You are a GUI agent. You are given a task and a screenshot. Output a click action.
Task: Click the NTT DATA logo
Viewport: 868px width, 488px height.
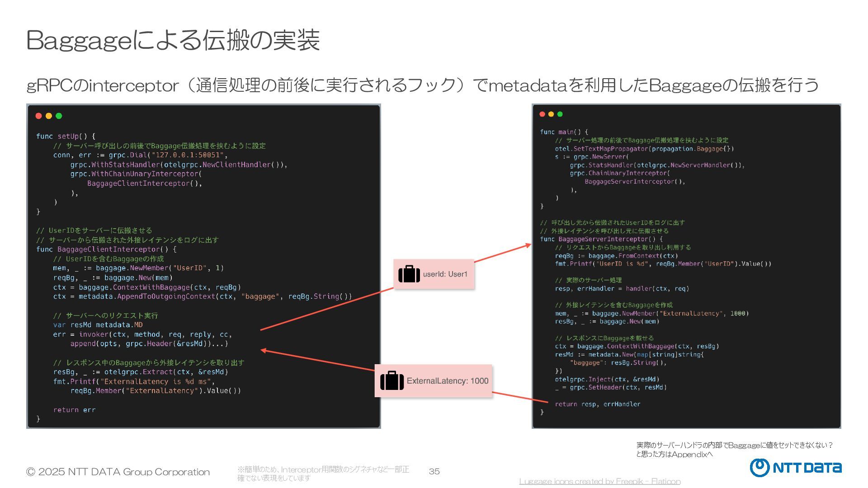point(796,468)
